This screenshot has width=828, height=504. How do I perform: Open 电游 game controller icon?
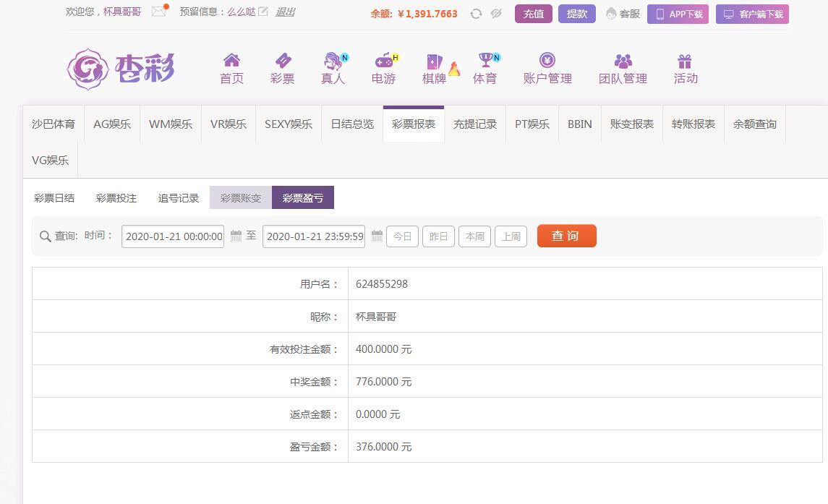click(x=384, y=60)
